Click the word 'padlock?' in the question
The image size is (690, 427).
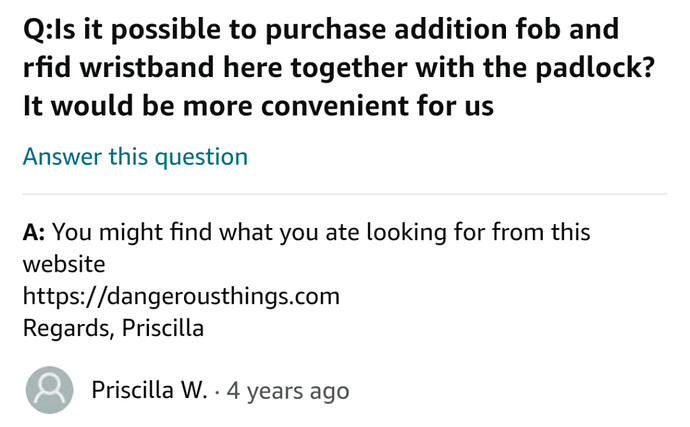click(x=595, y=69)
